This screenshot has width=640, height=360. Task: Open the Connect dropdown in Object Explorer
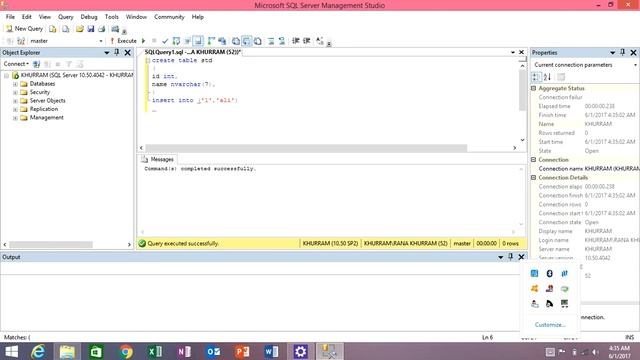(16, 64)
